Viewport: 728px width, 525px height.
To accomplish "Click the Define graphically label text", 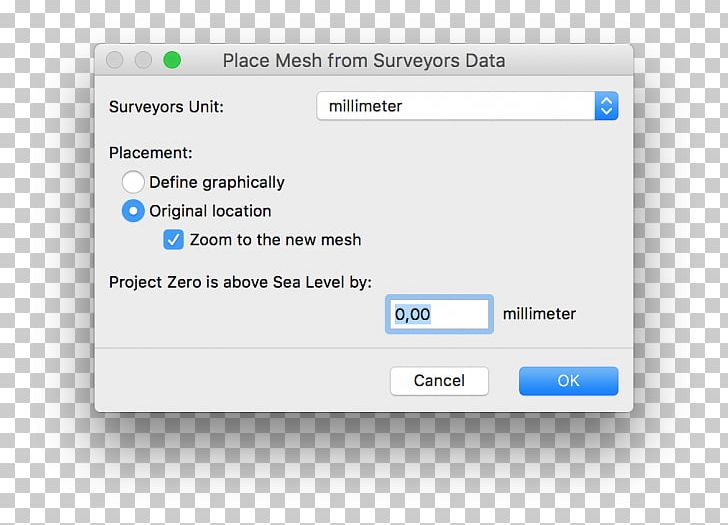I will coord(217,182).
